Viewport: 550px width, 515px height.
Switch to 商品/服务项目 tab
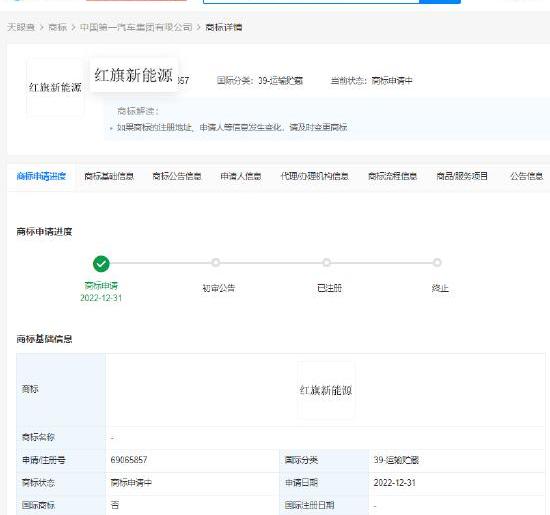462,176
